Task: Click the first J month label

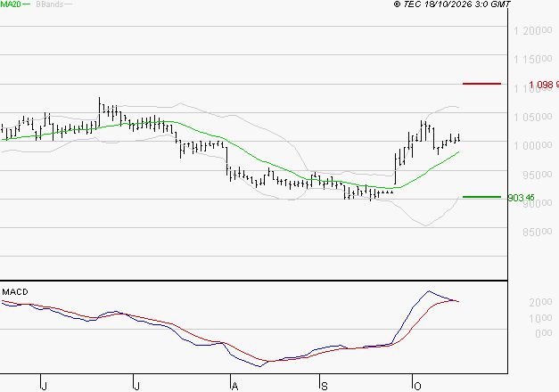Action: (44, 387)
